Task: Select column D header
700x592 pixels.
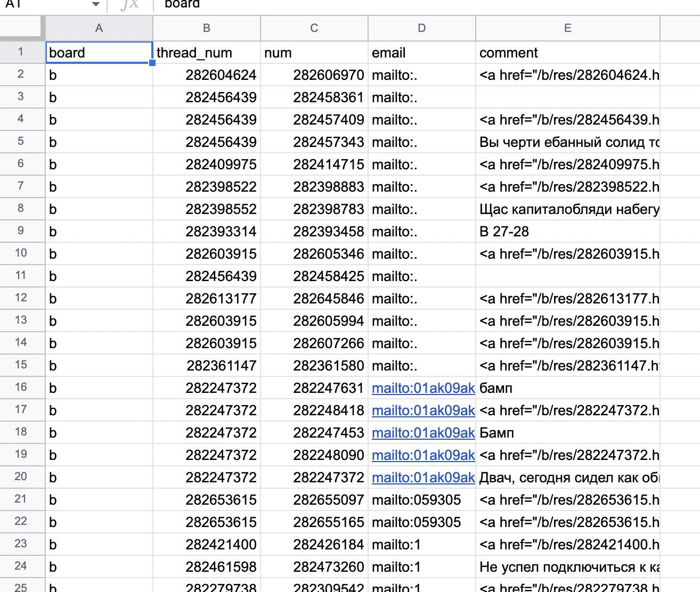Action: [422, 28]
